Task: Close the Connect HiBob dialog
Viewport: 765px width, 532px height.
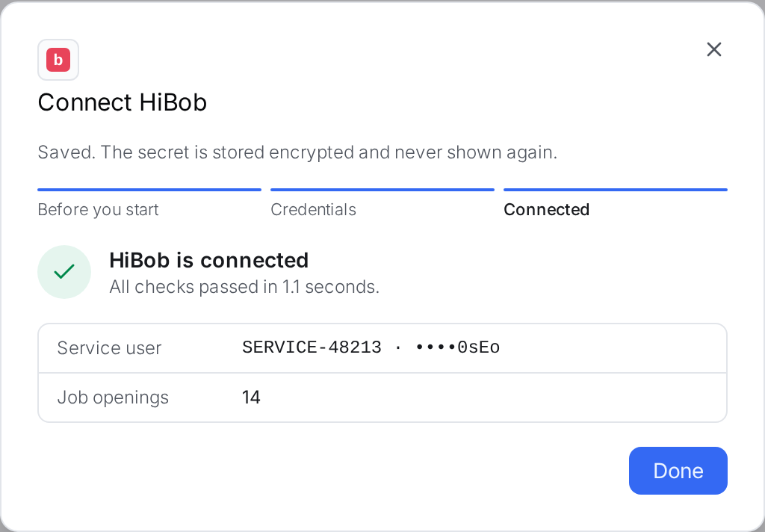Action: pyautogui.click(x=713, y=49)
